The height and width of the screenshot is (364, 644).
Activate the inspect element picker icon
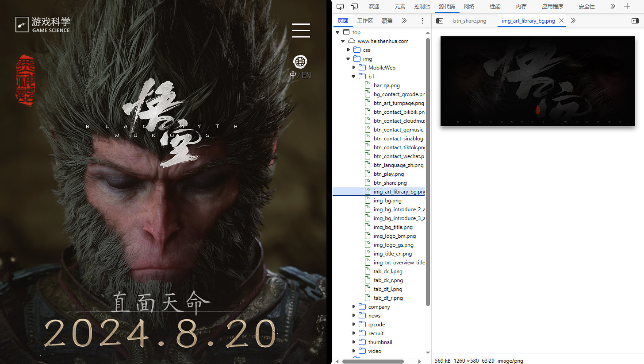(x=340, y=7)
